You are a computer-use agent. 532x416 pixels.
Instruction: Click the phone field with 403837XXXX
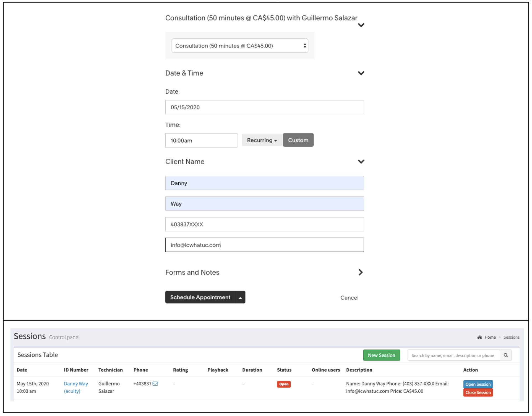coord(264,224)
